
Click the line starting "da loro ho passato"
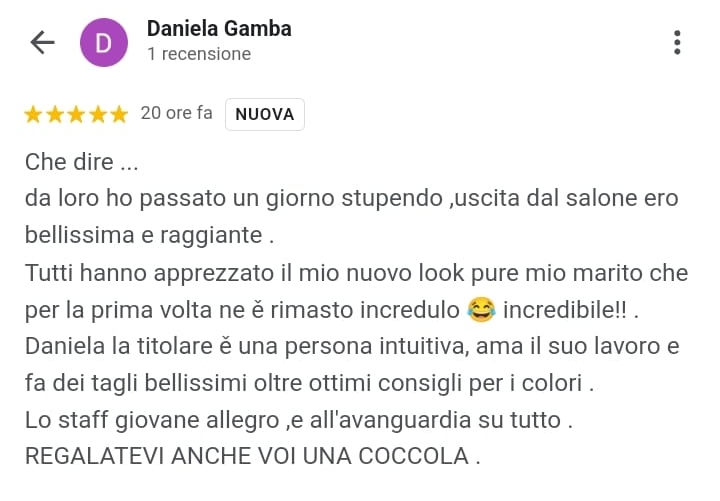tap(352, 199)
